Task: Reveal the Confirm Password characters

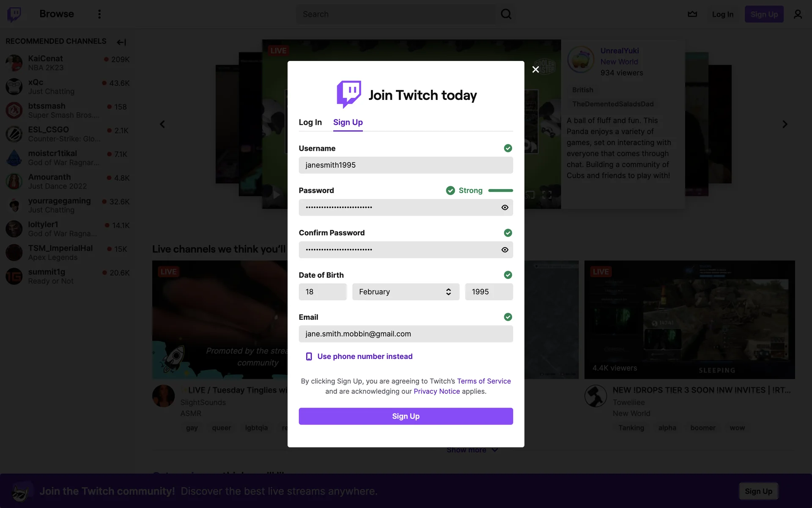Action: [505, 250]
